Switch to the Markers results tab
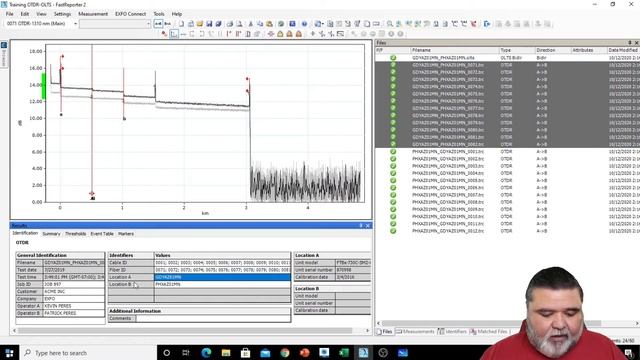Image resolution: width=640 pixels, height=360 pixels. (x=126, y=234)
